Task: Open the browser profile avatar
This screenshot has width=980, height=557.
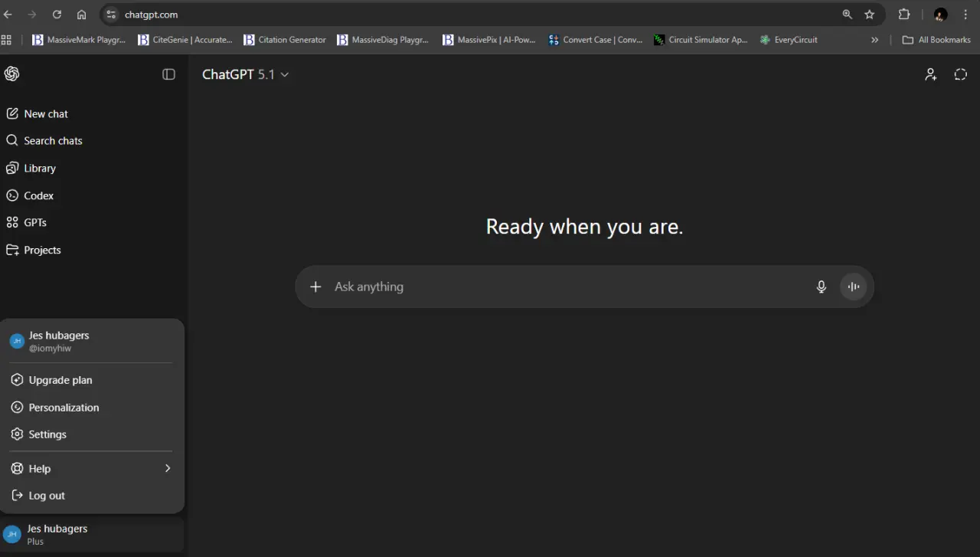Action: coord(941,15)
